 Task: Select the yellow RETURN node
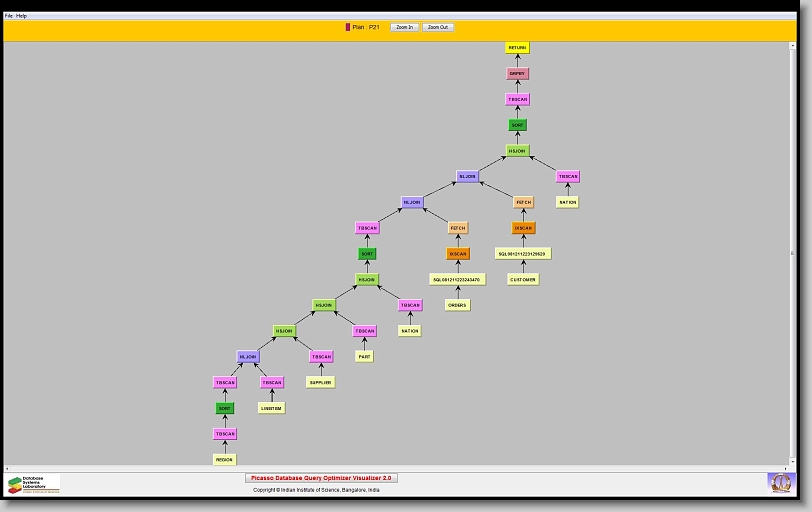(x=517, y=48)
